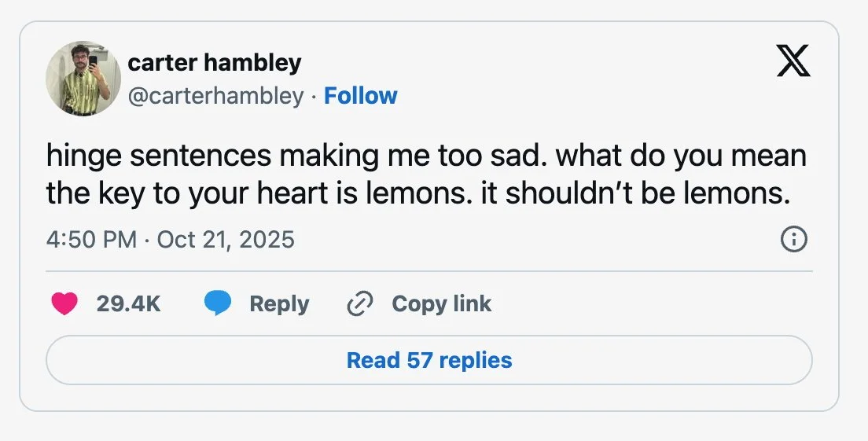Open the @carterhambley handle link

(215, 96)
